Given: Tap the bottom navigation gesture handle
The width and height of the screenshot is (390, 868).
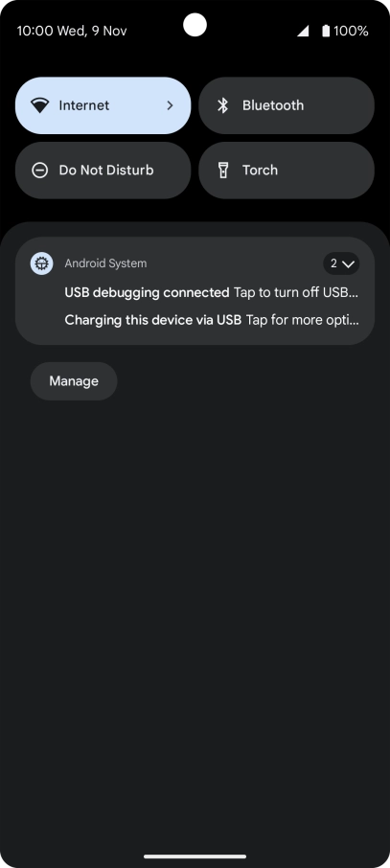Looking at the screenshot, I should pos(195,857).
